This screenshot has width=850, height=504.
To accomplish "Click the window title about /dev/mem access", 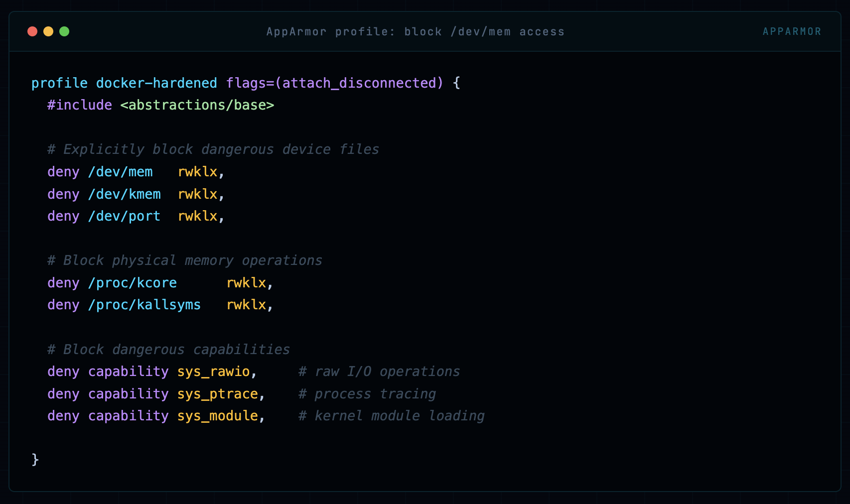I will (x=415, y=31).
